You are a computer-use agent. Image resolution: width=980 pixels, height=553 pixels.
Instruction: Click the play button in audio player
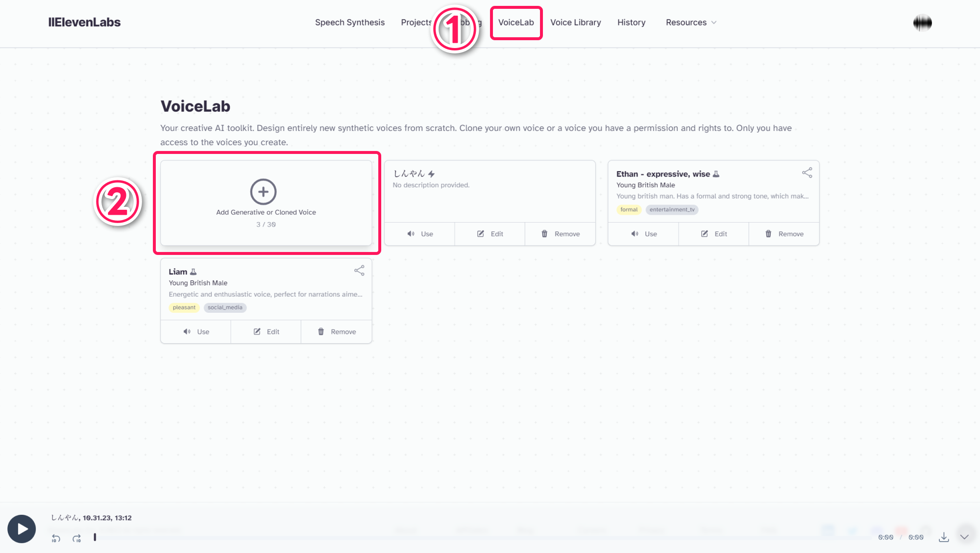tap(22, 529)
